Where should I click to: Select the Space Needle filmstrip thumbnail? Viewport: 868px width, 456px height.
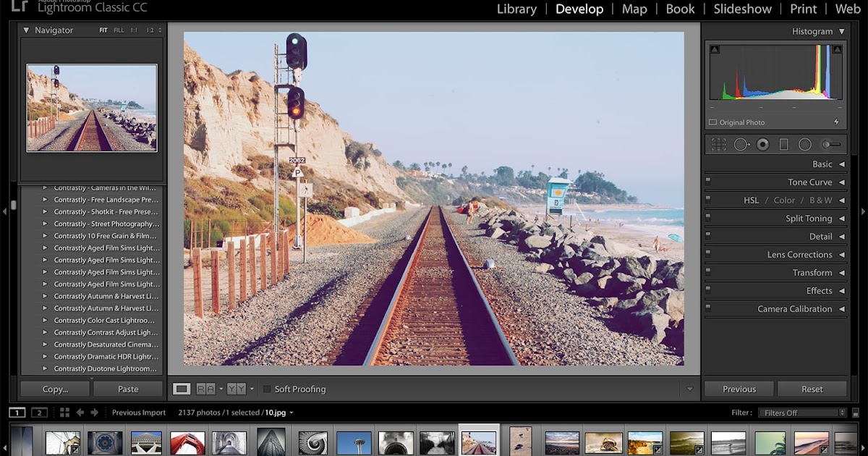tap(354, 443)
